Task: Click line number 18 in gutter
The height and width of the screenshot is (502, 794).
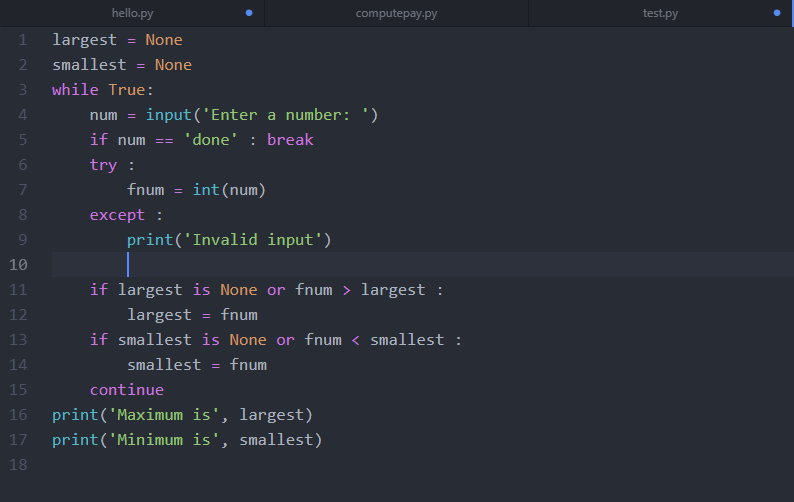Action: 18,465
